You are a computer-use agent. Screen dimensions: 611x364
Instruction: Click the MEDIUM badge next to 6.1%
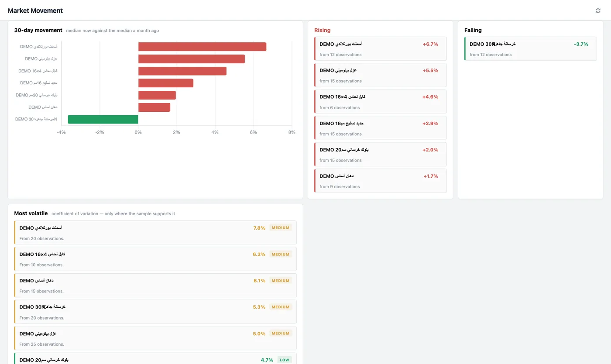coord(281,281)
